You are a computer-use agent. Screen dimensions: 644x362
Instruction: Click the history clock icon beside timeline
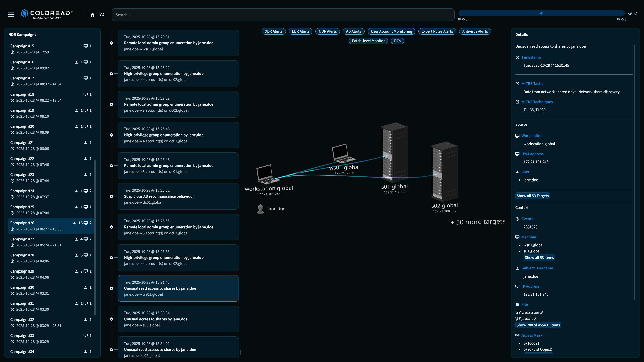[630, 13]
